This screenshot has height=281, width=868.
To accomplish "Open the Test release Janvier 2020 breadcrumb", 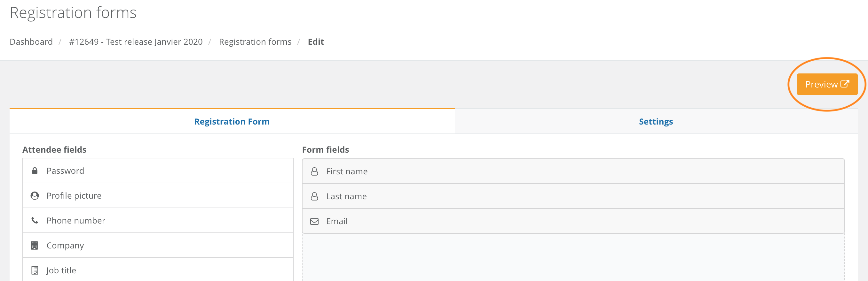I will [136, 42].
